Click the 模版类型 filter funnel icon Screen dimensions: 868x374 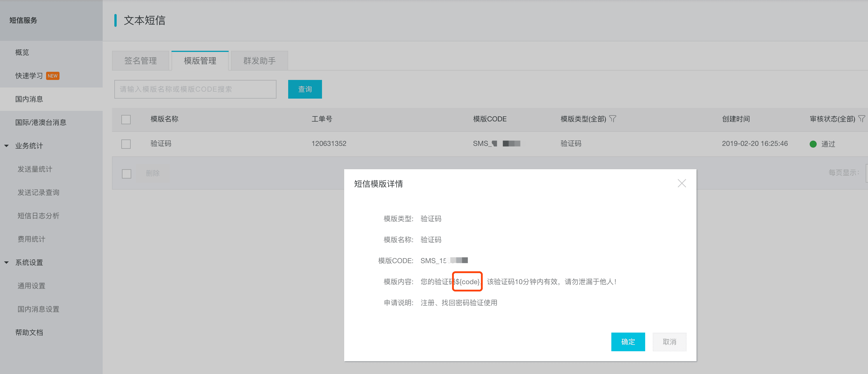coord(612,119)
